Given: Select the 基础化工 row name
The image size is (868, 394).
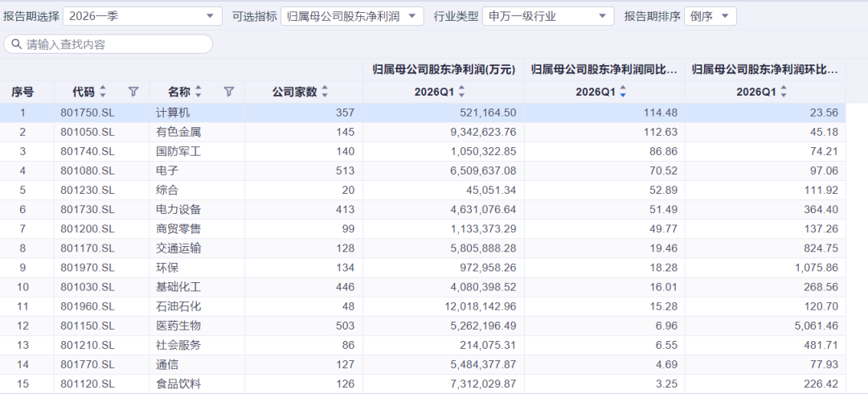Looking at the screenshot, I should (x=178, y=288).
